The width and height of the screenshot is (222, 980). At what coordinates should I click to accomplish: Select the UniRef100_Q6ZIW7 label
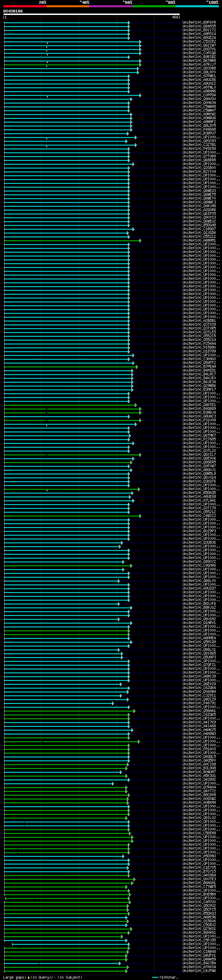(x=199, y=45)
